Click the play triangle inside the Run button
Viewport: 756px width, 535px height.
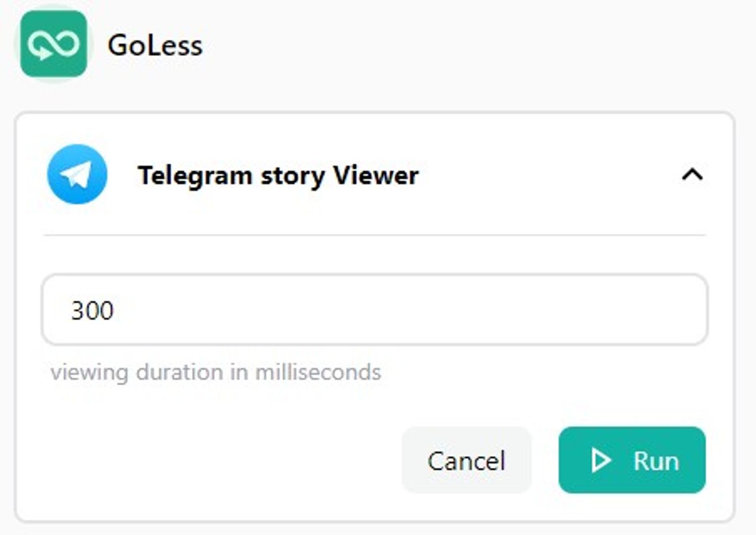tap(600, 461)
